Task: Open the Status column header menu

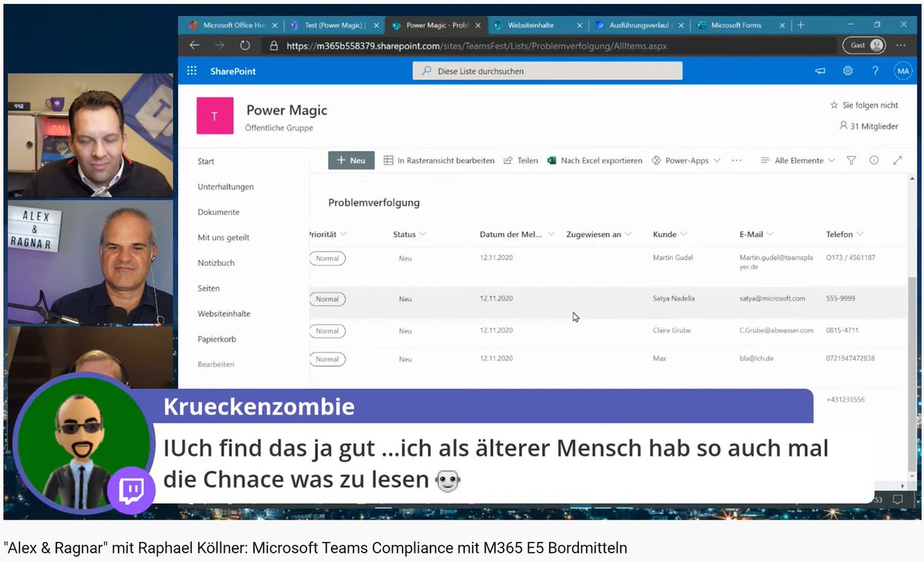Action: pos(410,234)
